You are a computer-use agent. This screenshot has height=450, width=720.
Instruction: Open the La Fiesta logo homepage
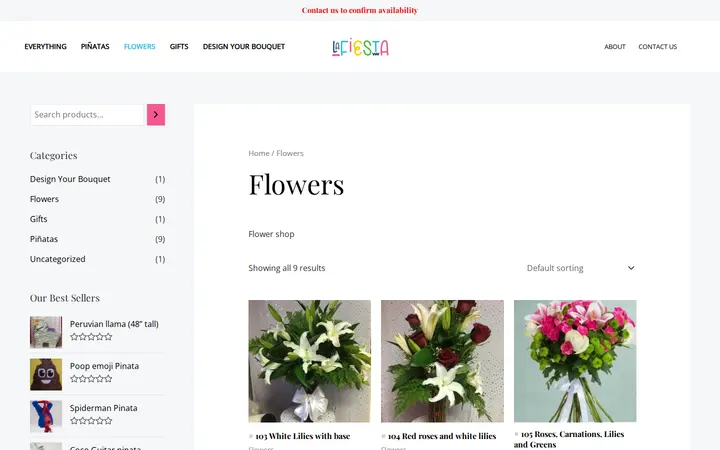tap(360, 47)
